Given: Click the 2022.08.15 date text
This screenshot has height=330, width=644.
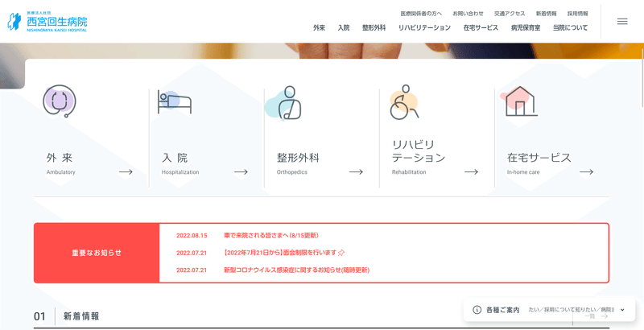Looking at the screenshot, I should 192,236.
